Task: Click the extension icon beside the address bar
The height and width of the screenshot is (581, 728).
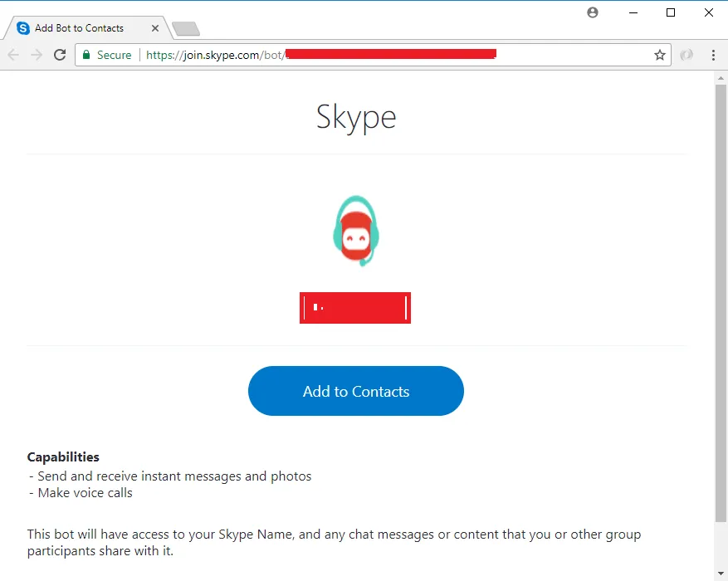Action: pyautogui.click(x=686, y=56)
